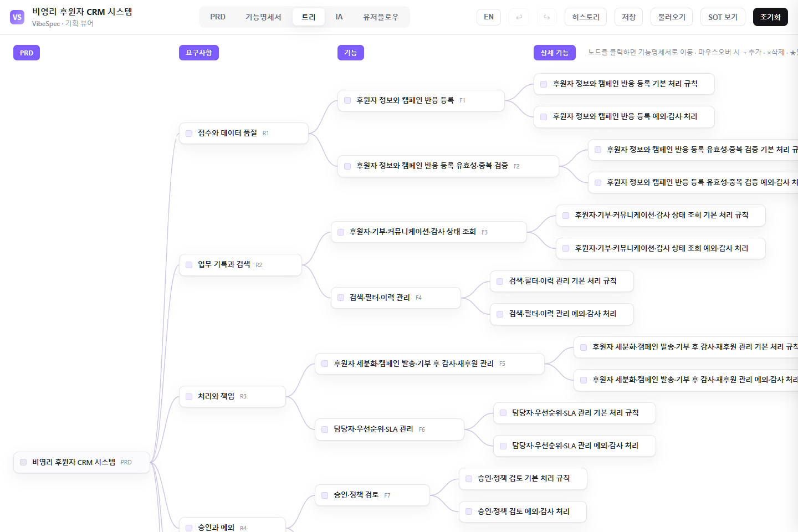Toggle checkbox on the F5 재후원 관리 node
The image size is (798, 532).
coord(325,364)
